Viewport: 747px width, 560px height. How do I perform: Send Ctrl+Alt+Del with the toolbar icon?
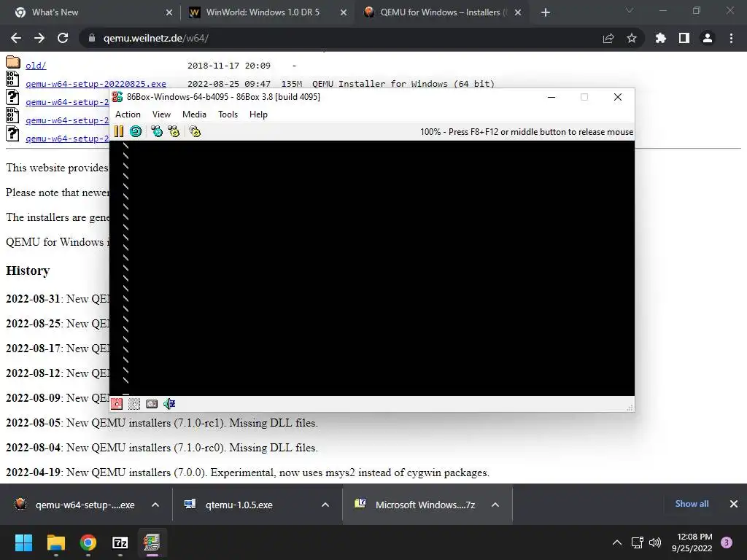pyautogui.click(x=157, y=131)
